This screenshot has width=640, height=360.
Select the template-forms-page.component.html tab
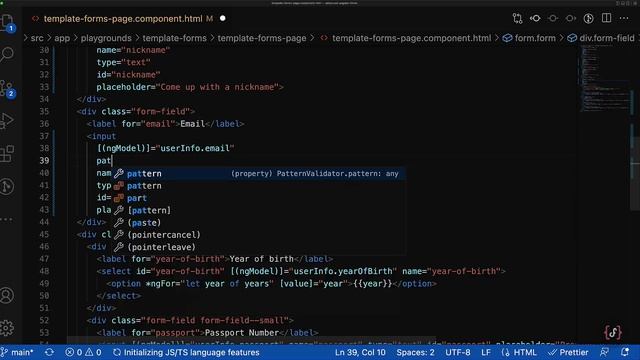(123, 19)
